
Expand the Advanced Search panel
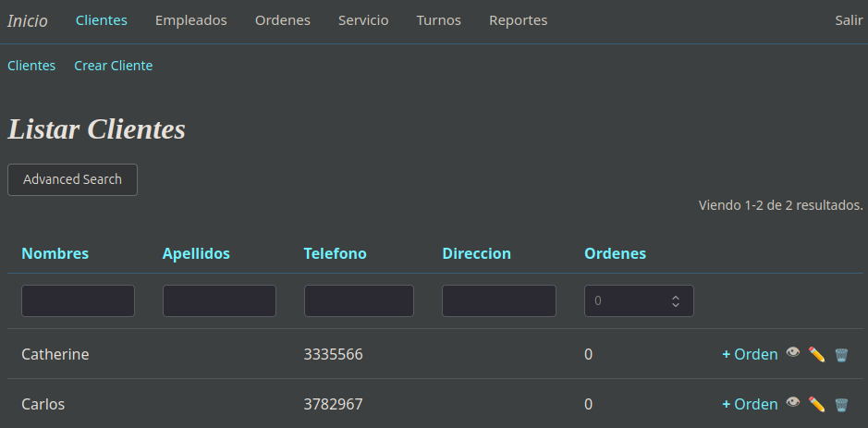point(72,179)
